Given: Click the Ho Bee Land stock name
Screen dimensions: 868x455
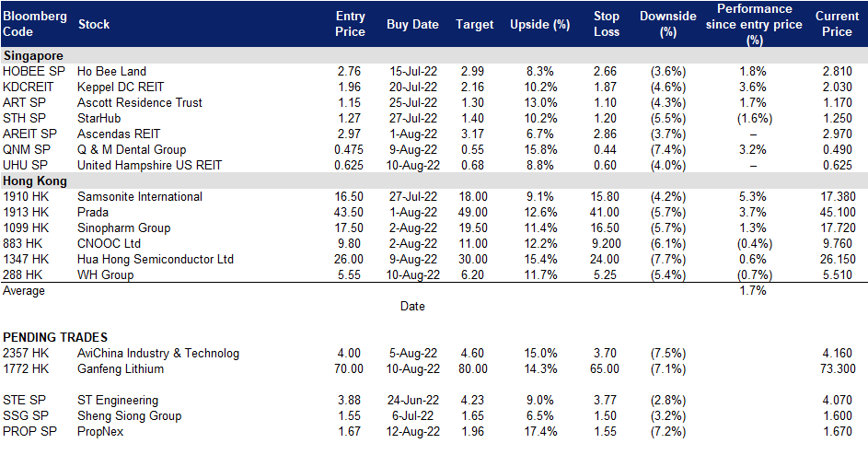Looking at the screenshot, I should point(111,72).
